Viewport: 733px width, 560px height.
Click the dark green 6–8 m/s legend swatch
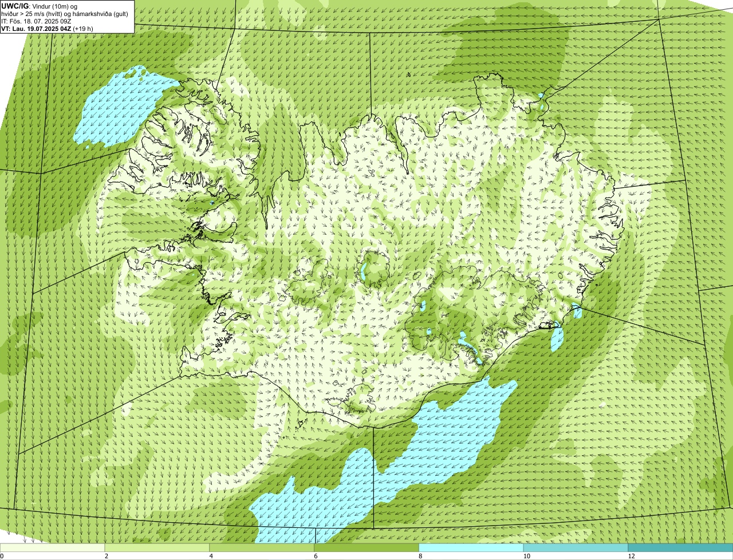pyautogui.click(x=367, y=547)
